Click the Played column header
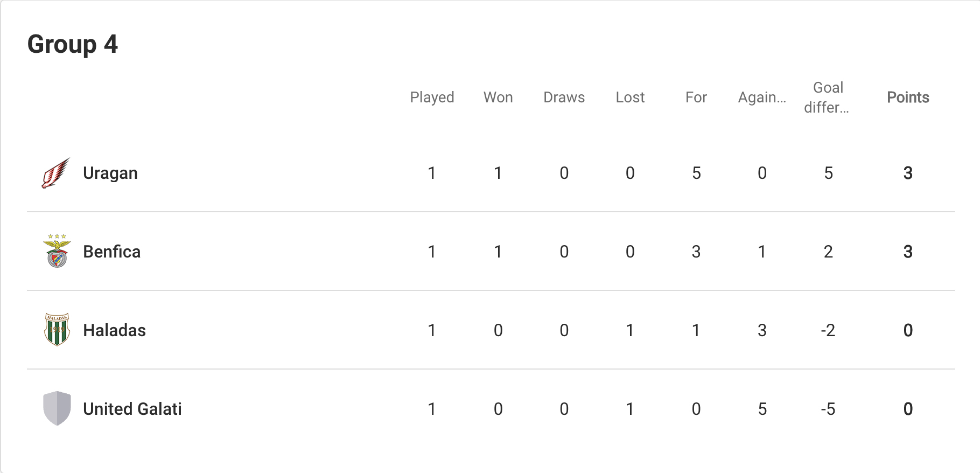Image resolution: width=980 pixels, height=473 pixels. tap(432, 98)
